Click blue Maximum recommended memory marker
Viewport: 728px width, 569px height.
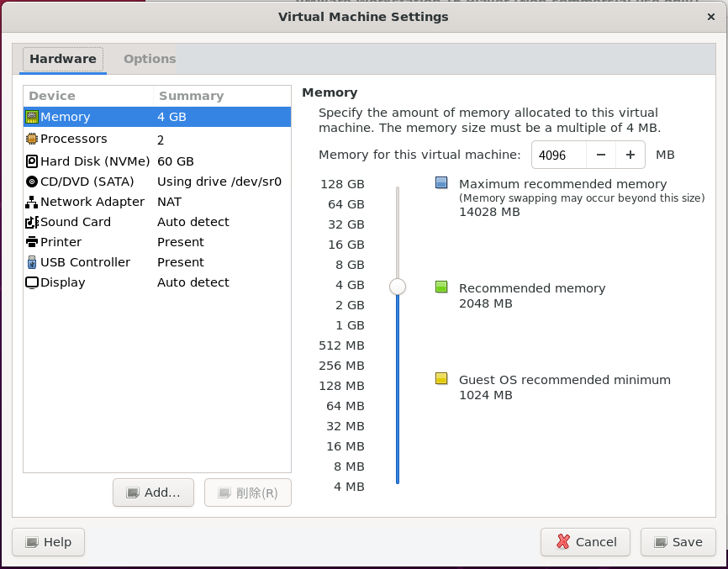point(441,182)
